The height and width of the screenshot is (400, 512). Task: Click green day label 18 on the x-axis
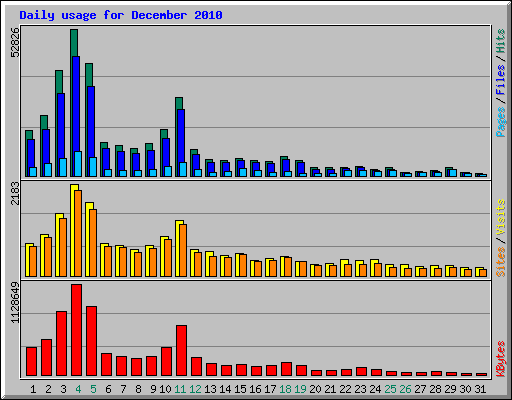coord(285,389)
